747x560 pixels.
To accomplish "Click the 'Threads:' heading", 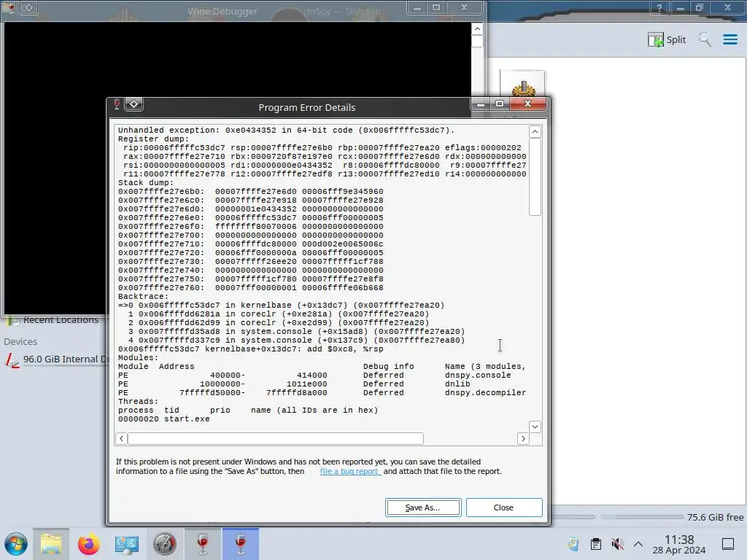I will coord(138,402).
